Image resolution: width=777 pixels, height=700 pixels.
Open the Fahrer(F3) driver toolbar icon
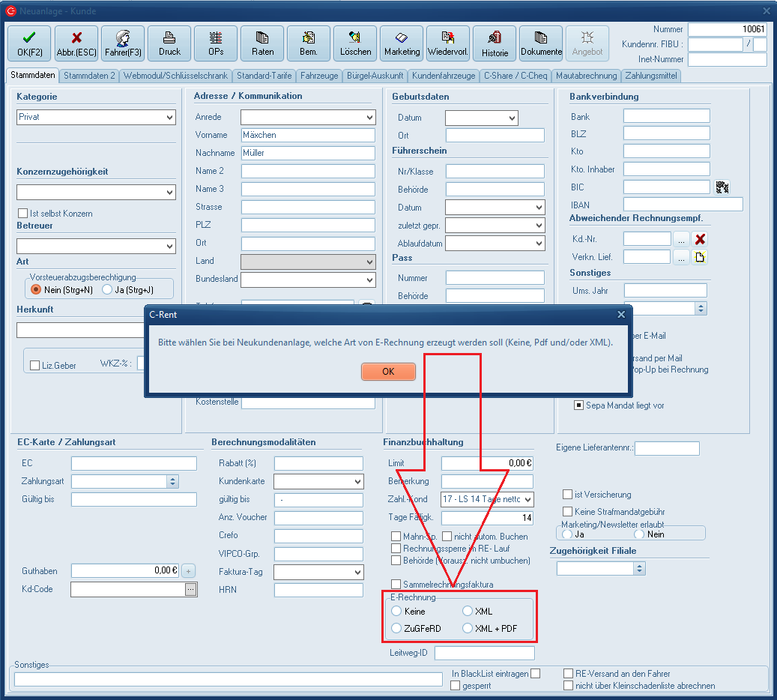tap(122, 43)
